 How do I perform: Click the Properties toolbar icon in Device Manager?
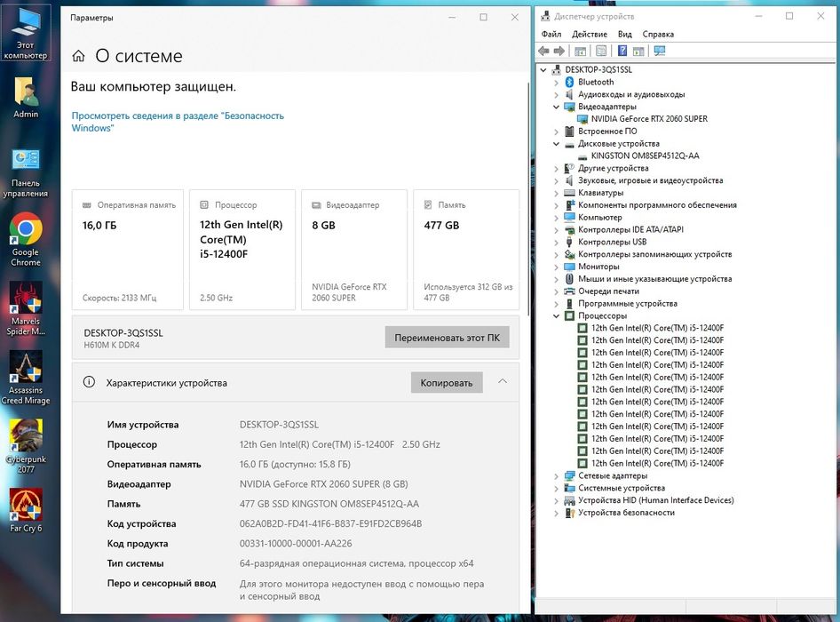(x=601, y=51)
